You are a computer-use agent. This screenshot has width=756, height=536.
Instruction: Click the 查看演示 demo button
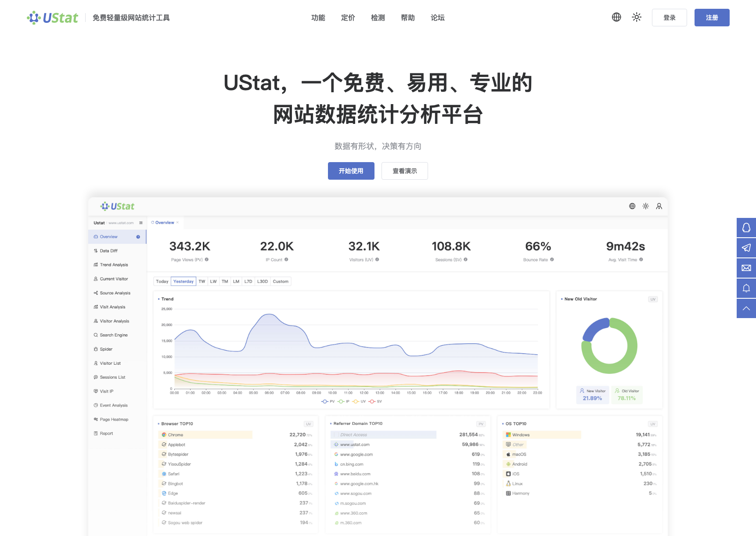coord(404,171)
